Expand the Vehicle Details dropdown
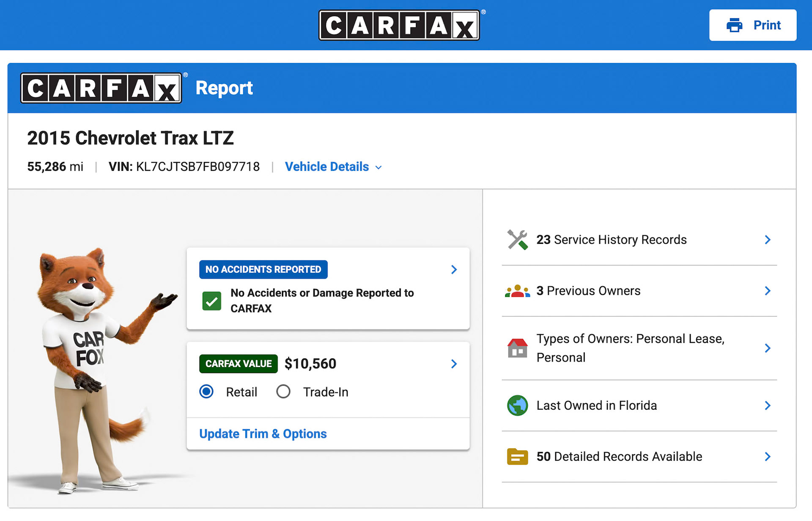 tap(333, 167)
